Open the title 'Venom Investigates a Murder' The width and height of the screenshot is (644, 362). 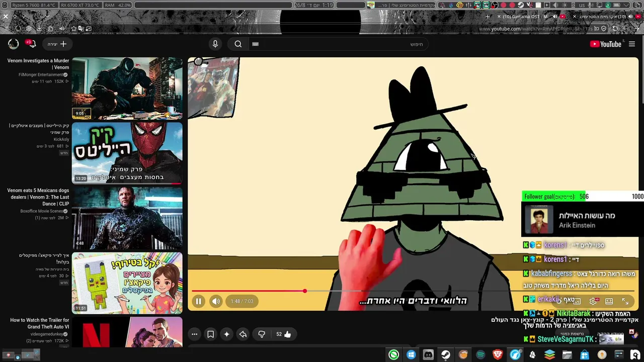[x=38, y=64]
